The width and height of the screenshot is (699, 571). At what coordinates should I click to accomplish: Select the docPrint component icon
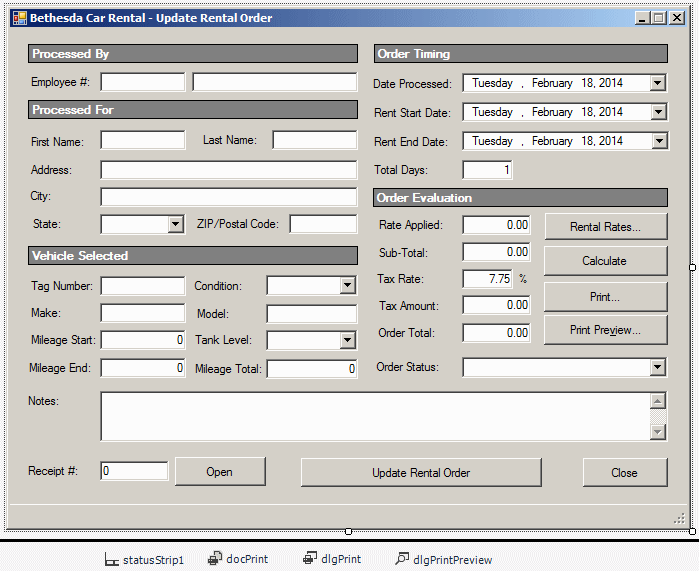click(x=215, y=559)
